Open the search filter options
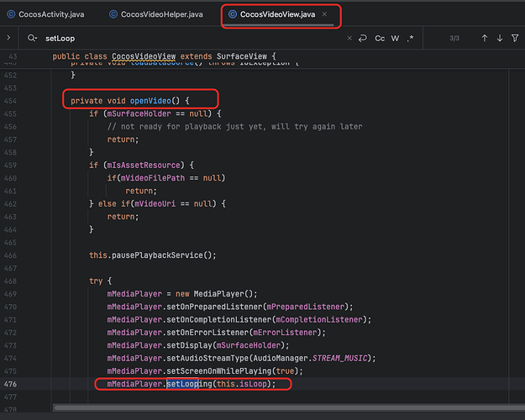This screenshot has height=420, width=525. [x=515, y=38]
